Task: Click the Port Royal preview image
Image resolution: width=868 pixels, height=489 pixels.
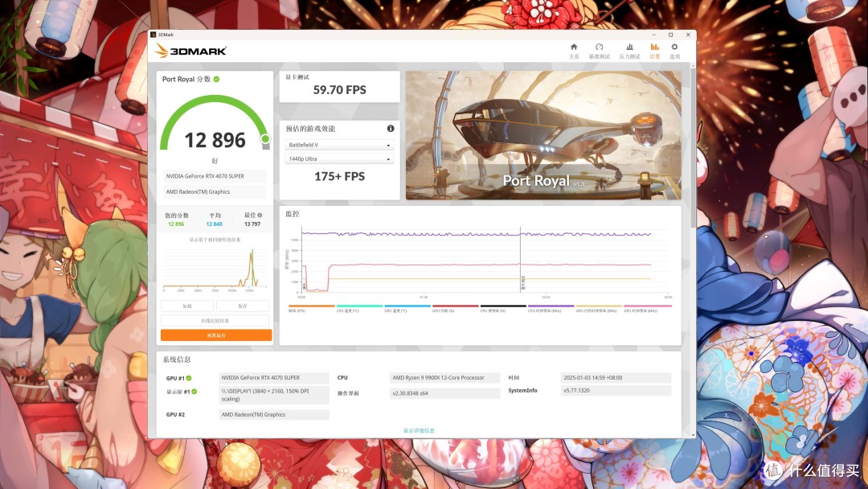Action: [x=543, y=135]
